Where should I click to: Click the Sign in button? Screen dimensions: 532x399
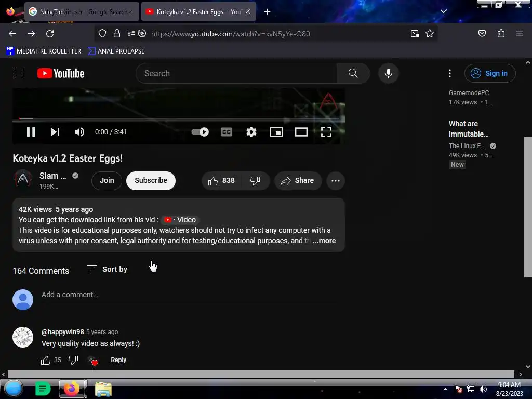[x=490, y=73]
